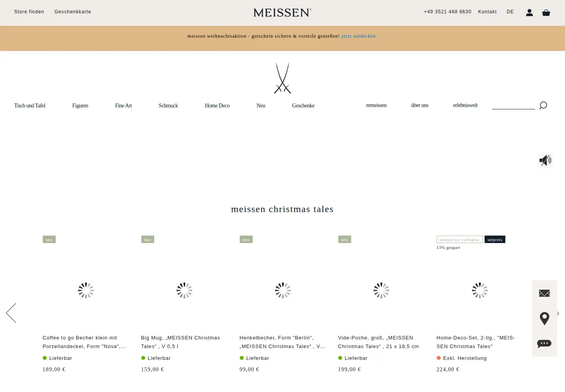Click the carousel previous arrow
565x392 pixels.
(11, 313)
